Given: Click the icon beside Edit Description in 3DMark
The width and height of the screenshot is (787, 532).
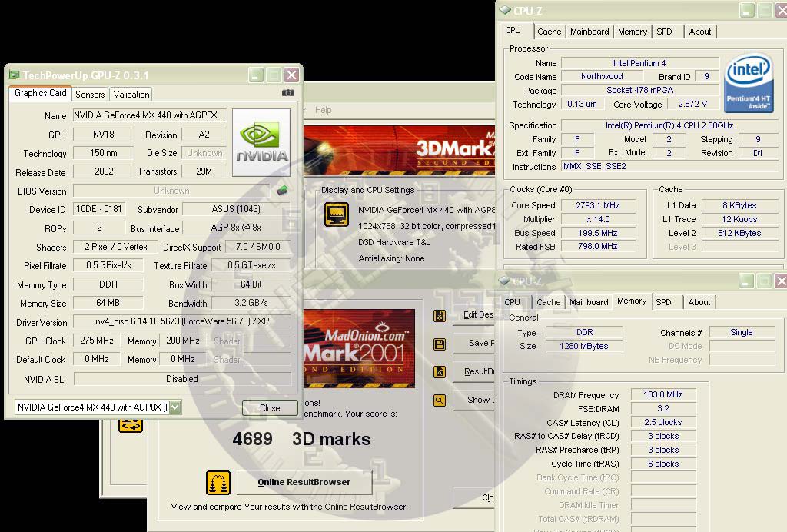Looking at the screenshot, I should click(x=440, y=316).
